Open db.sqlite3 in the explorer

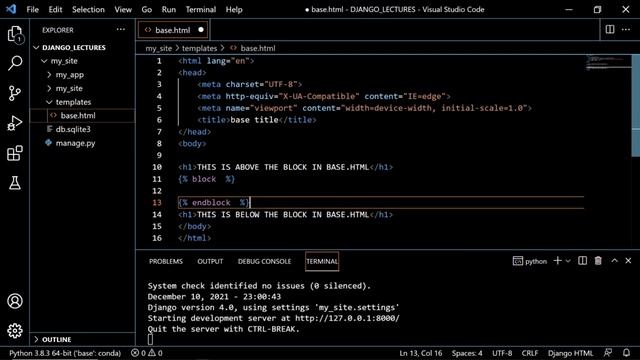click(73, 129)
